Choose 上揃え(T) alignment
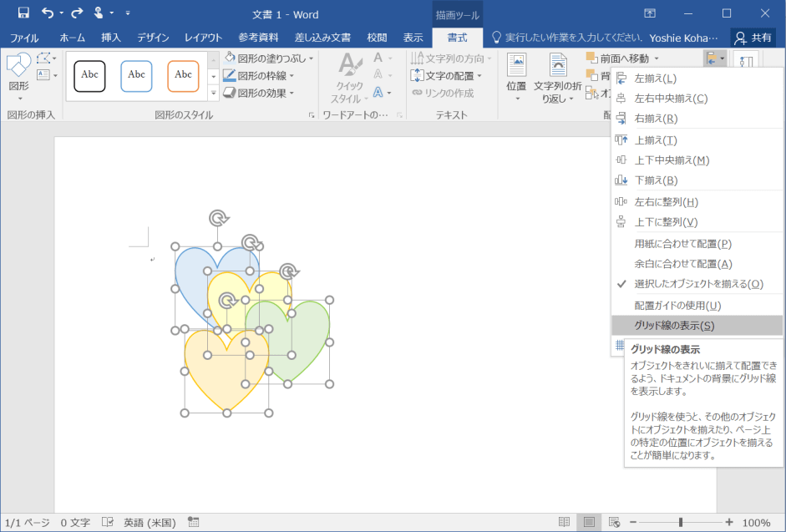Image resolution: width=786 pixels, height=532 pixels. click(x=697, y=140)
